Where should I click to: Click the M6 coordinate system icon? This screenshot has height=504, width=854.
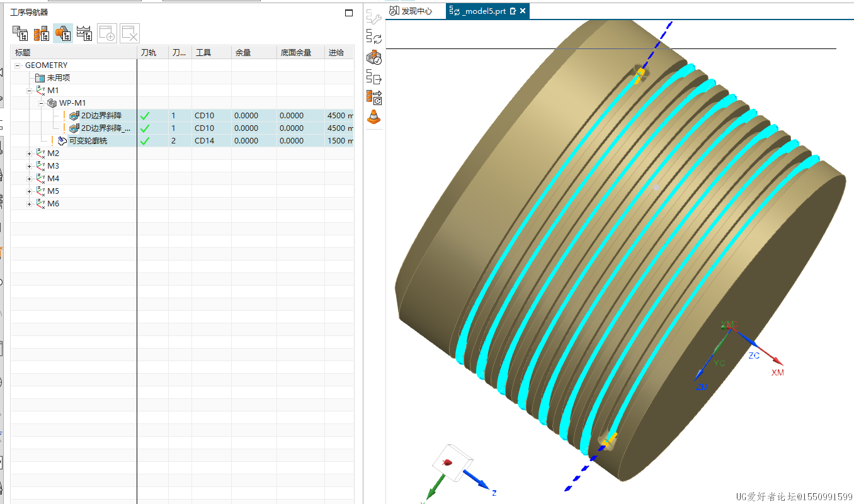coord(41,204)
